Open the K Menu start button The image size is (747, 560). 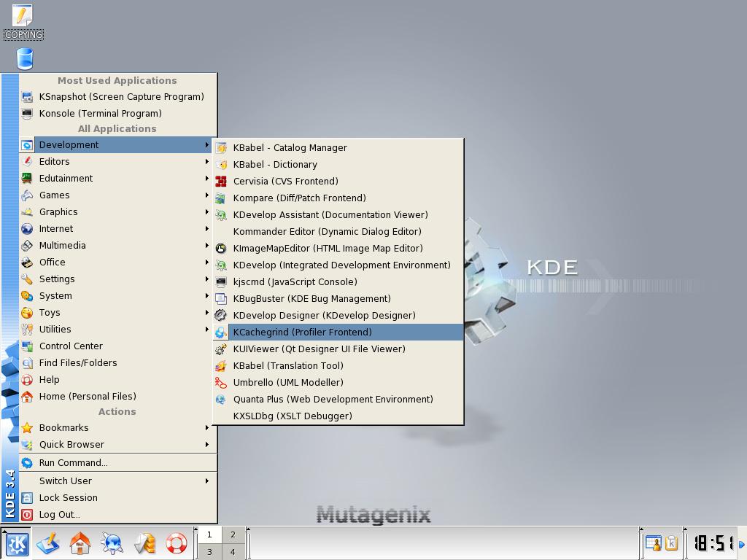pyautogui.click(x=17, y=543)
